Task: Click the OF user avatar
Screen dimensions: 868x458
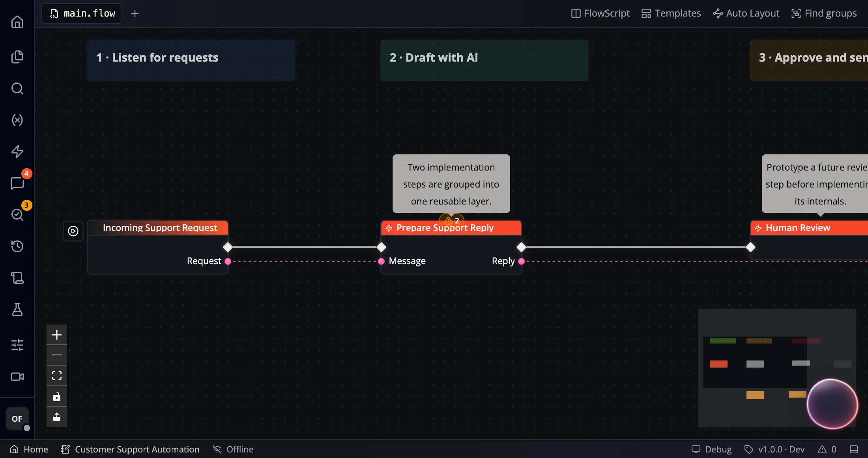Action: 17,419
